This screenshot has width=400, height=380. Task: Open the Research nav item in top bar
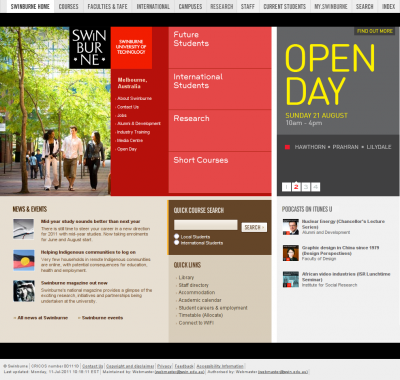click(222, 6)
